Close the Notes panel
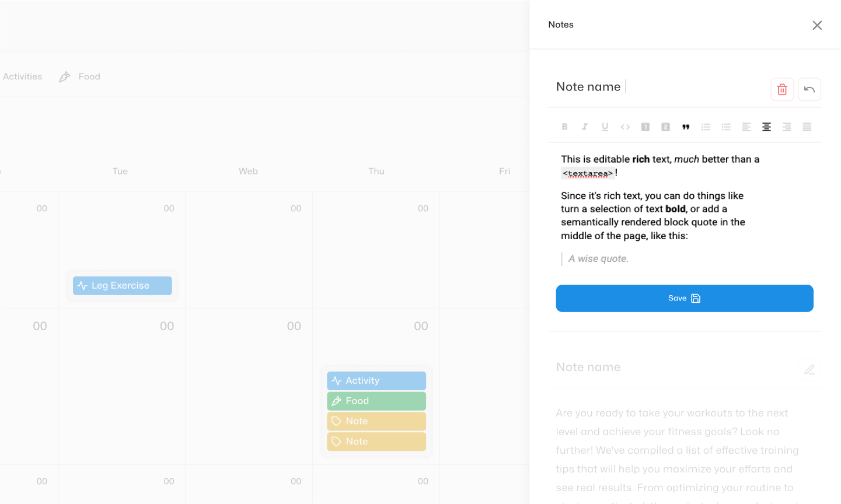This screenshot has width=841, height=504. (x=817, y=25)
